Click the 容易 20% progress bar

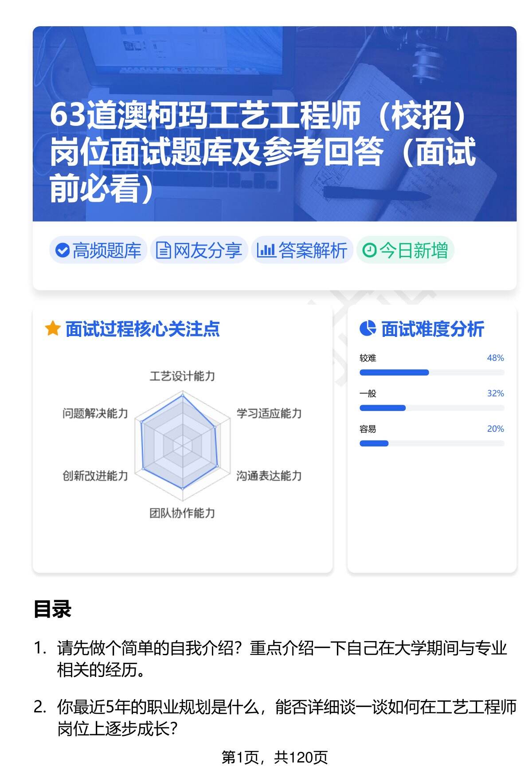431,443
